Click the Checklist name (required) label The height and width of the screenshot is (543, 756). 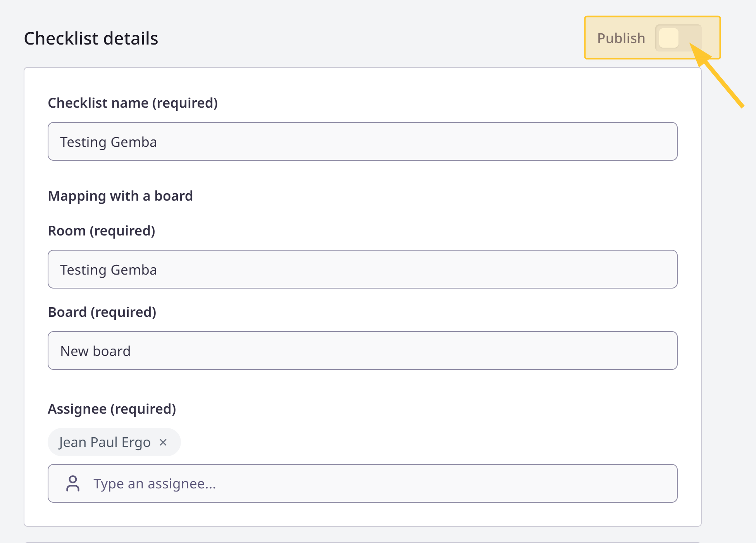(x=133, y=103)
